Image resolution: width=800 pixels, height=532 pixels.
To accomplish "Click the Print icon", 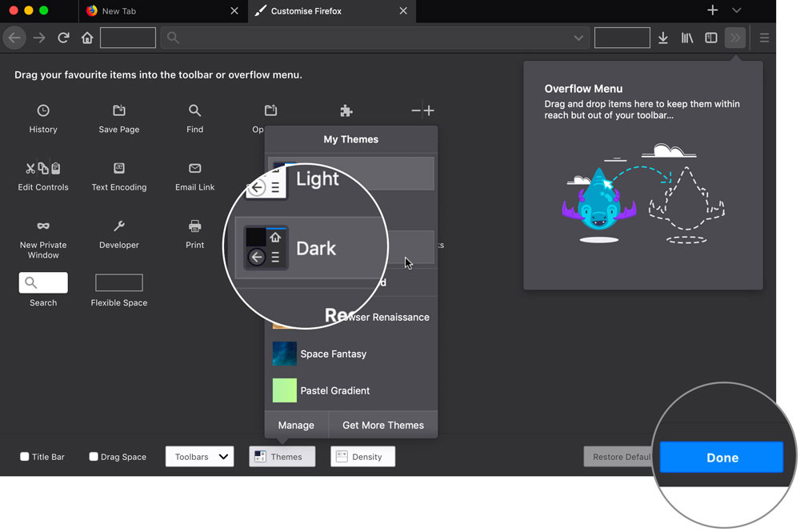I will click(194, 227).
